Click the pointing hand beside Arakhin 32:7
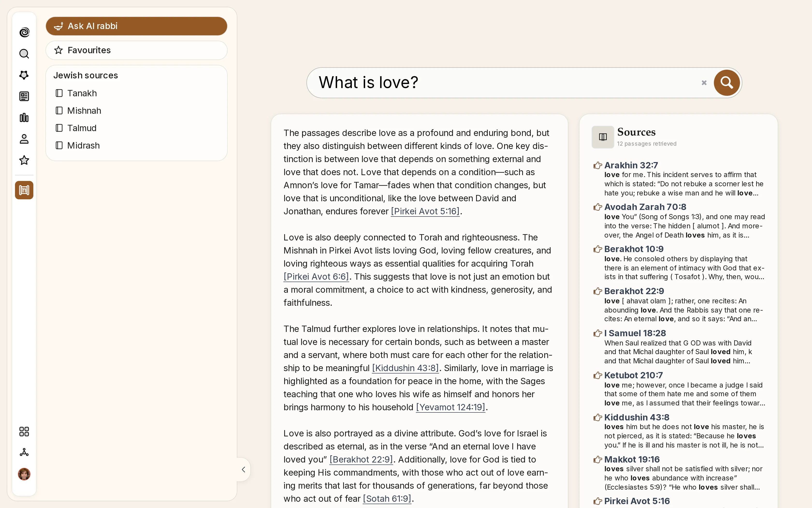The height and width of the screenshot is (508, 812). [598, 165]
